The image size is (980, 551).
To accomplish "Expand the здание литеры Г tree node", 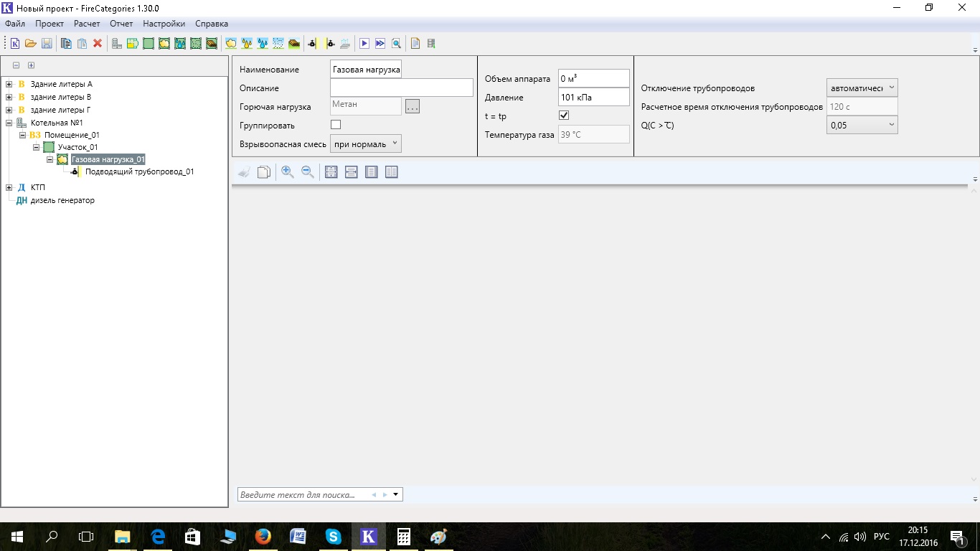I will tap(9, 110).
